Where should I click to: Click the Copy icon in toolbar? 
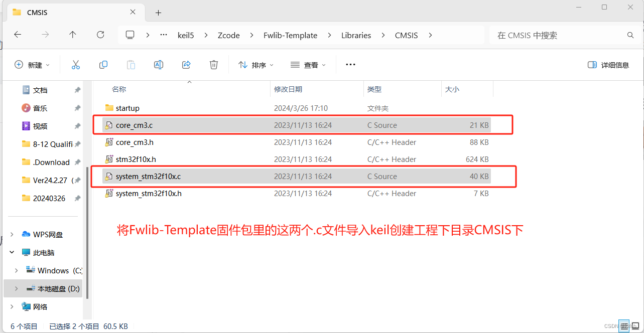[103, 65]
